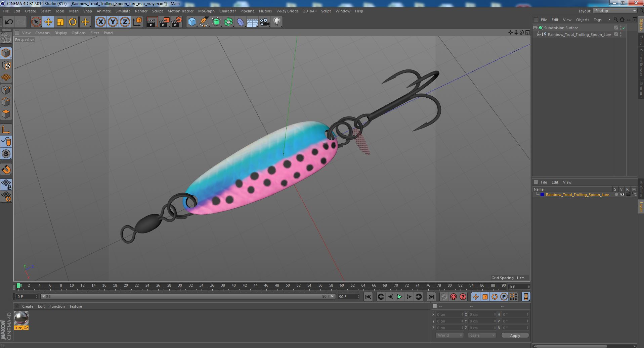The height and width of the screenshot is (348, 644).
Task: Toggle Subdivision Surface enable checkmark
Action: coord(624,28)
